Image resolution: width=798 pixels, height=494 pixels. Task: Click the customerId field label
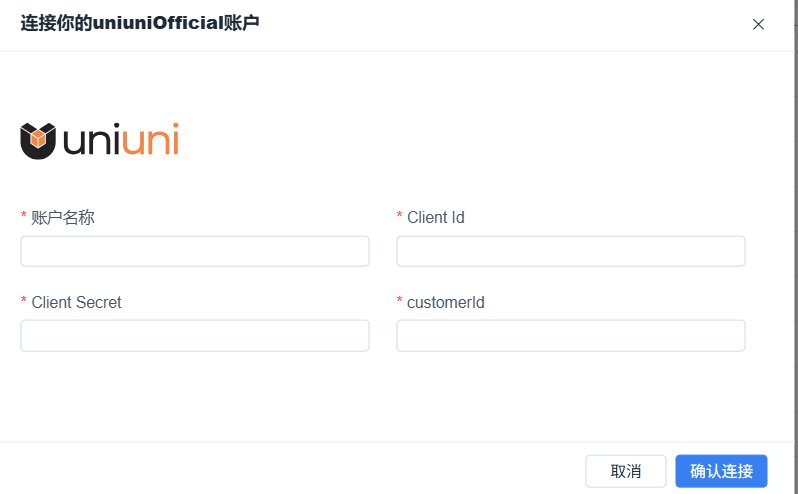tap(446, 302)
